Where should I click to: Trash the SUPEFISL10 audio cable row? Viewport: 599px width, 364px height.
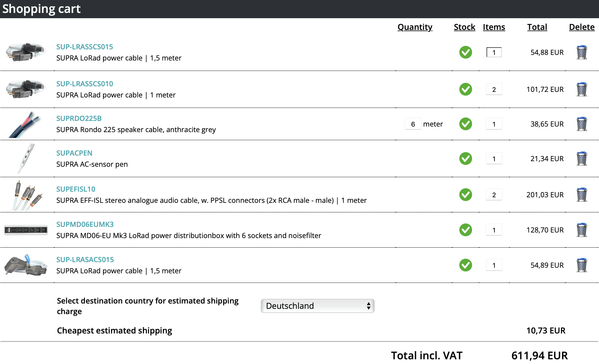(x=582, y=195)
